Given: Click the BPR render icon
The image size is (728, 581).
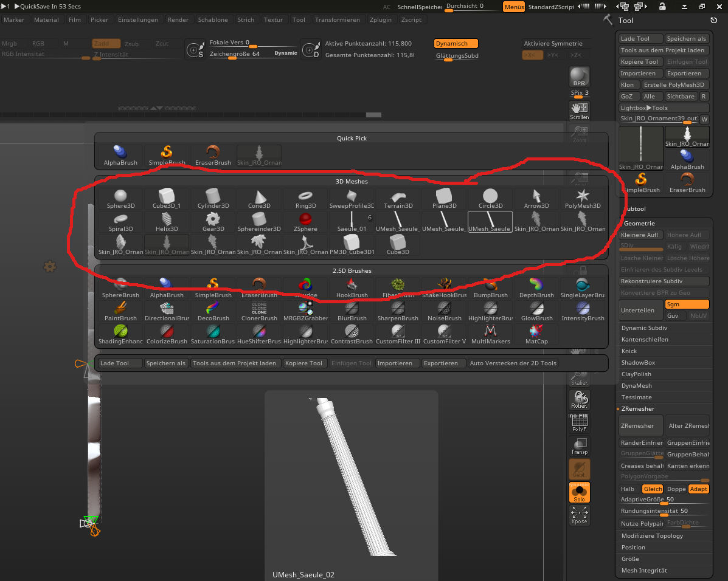Looking at the screenshot, I should [x=579, y=77].
